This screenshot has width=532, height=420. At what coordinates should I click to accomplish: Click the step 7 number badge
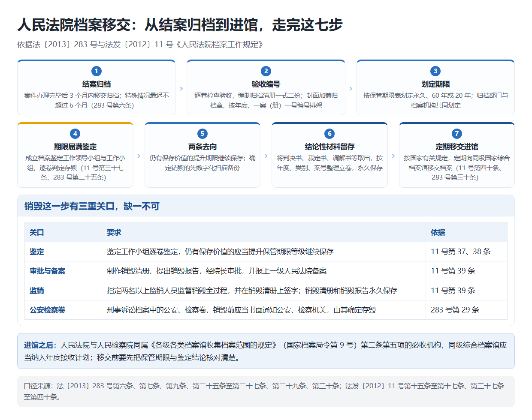pos(457,134)
